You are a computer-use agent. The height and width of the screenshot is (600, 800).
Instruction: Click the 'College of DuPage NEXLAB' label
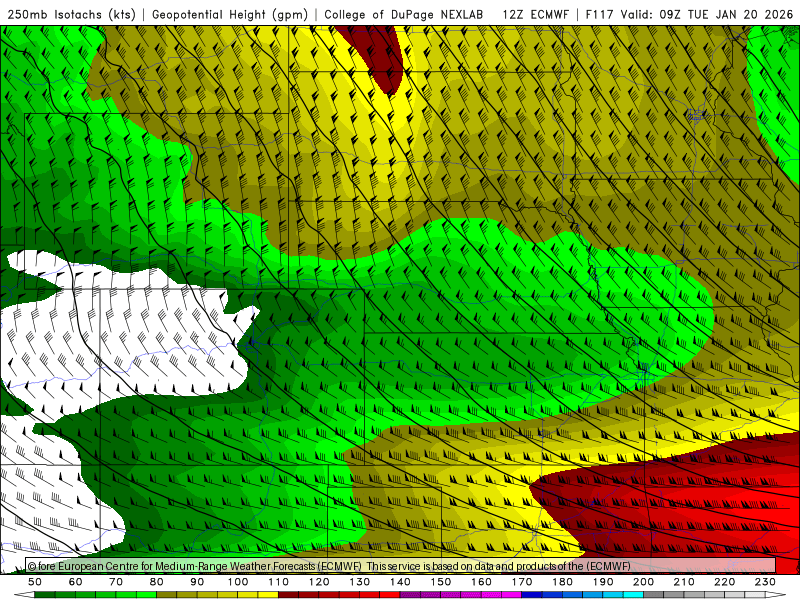(404, 14)
